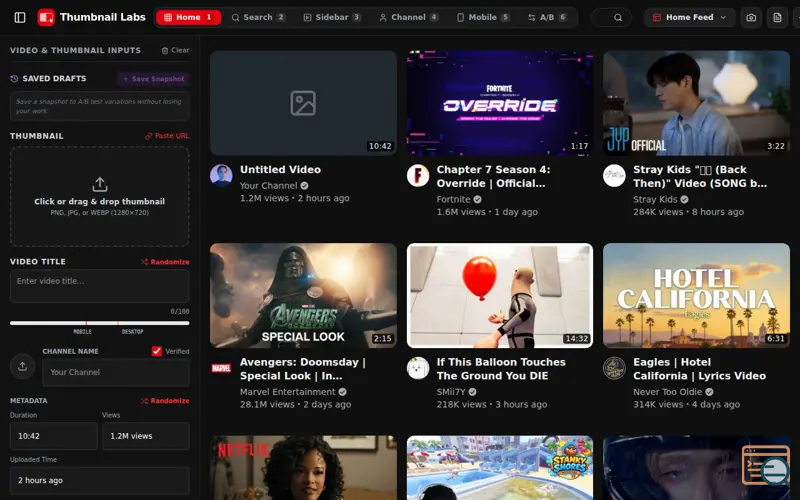Click Paste URL link
Image resolution: width=800 pixels, height=500 pixels.
167,136
